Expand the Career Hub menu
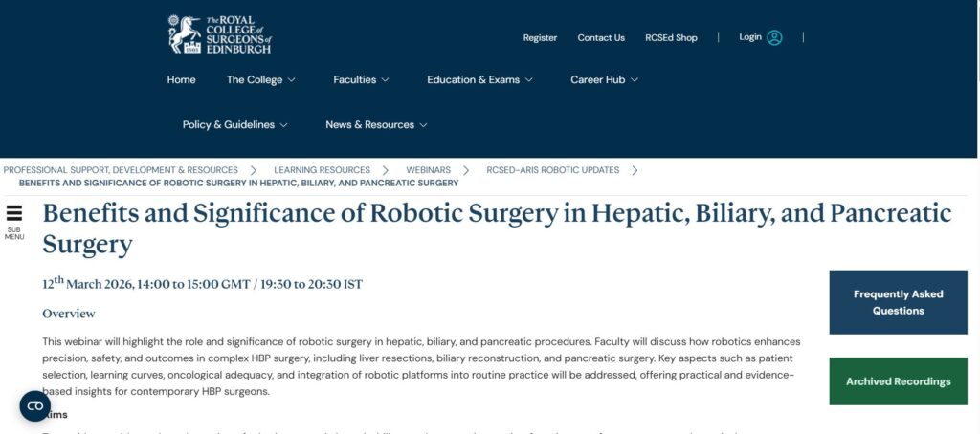980x434 pixels. click(605, 80)
